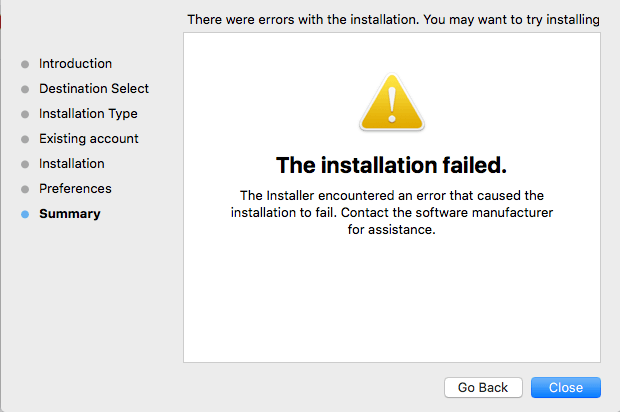Select the Destination Select step
This screenshot has height=412, width=620.
click(94, 89)
